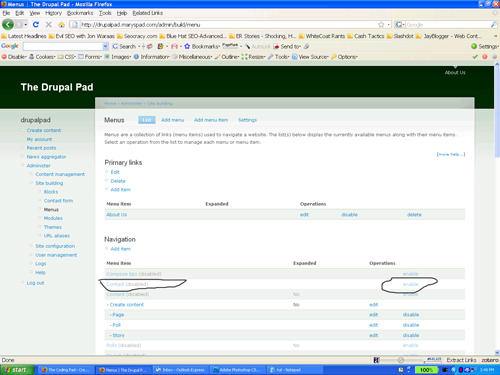Image resolution: width=500 pixels, height=375 pixels.
Task: Open the Information developer menu
Action: 152,57
